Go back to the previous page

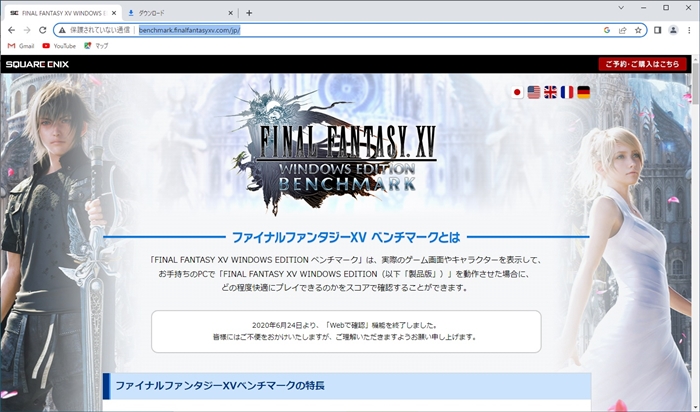tap(12, 30)
